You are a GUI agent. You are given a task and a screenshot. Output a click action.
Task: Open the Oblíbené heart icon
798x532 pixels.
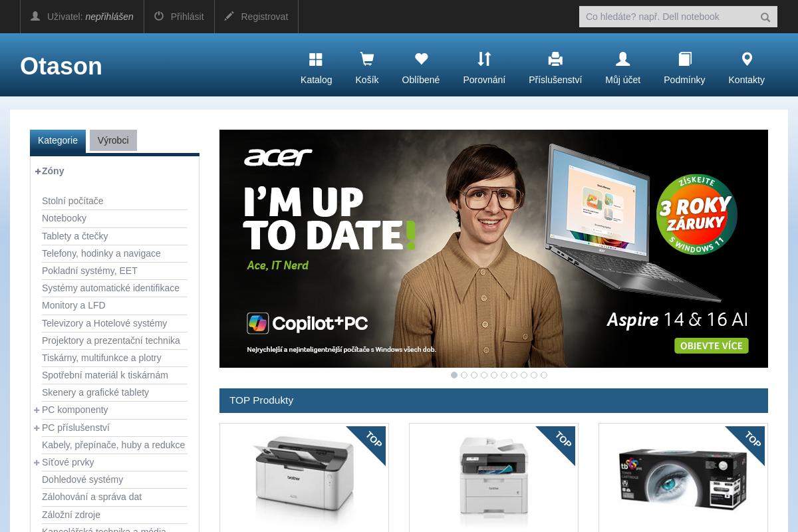click(x=421, y=59)
